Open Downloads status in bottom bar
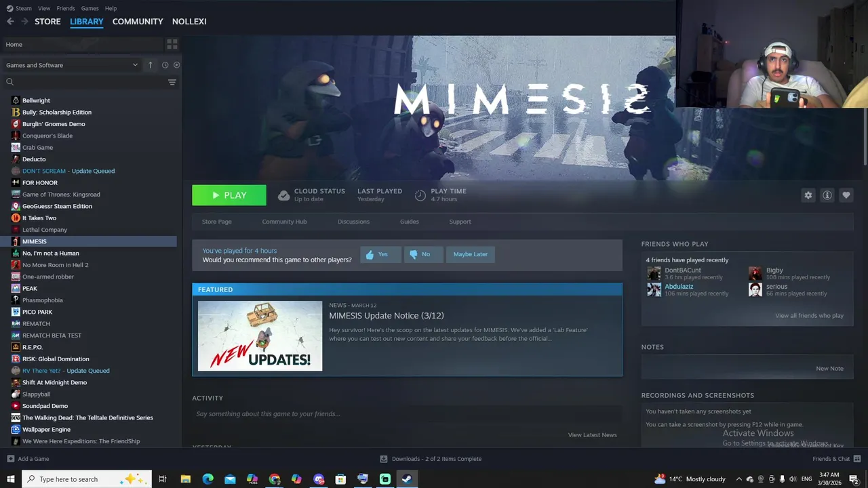Image resolution: width=868 pixels, height=488 pixels. [431, 459]
